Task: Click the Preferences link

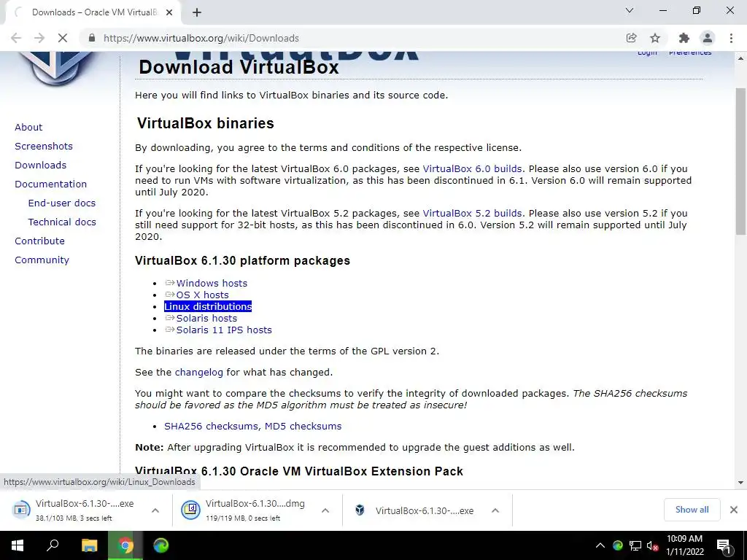Action: [690, 52]
